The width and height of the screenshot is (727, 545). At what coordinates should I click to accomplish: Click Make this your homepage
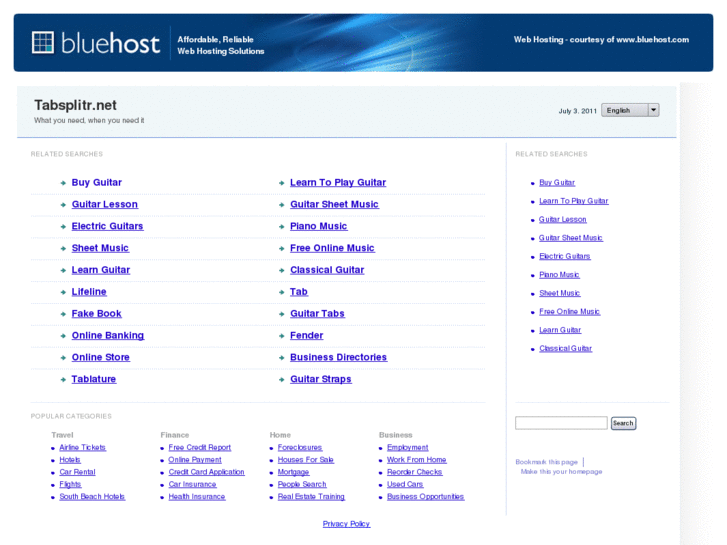[x=561, y=471]
